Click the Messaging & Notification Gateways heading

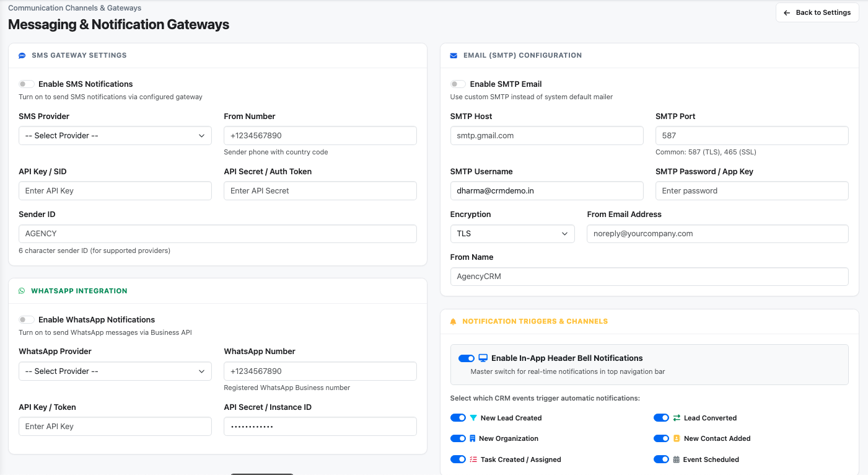[x=118, y=25]
